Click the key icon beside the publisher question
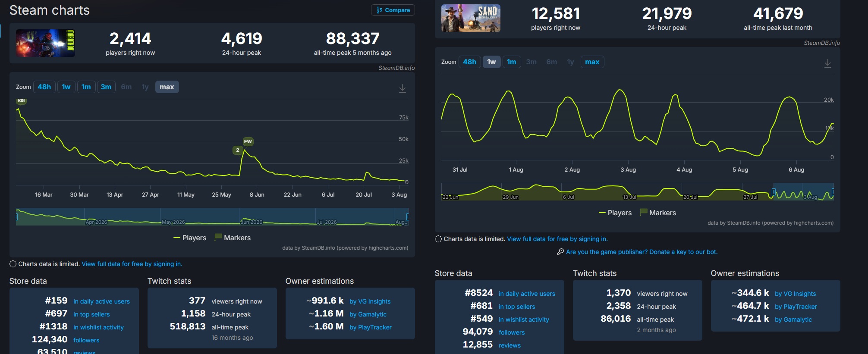Image resolution: width=868 pixels, height=354 pixels. (560, 252)
